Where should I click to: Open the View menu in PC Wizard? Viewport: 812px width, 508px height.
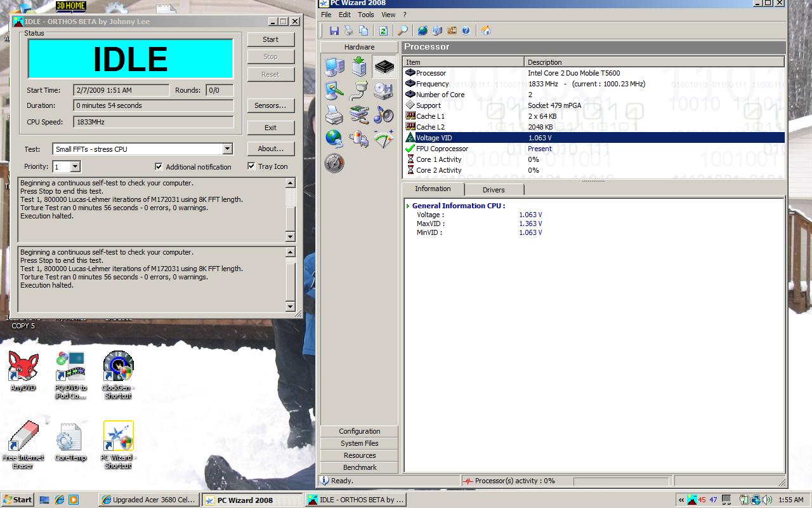click(388, 15)
